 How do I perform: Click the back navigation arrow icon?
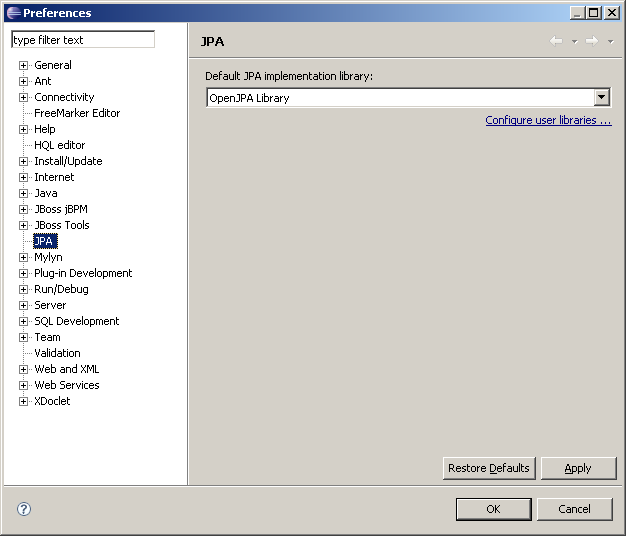[x=556, y=41]
